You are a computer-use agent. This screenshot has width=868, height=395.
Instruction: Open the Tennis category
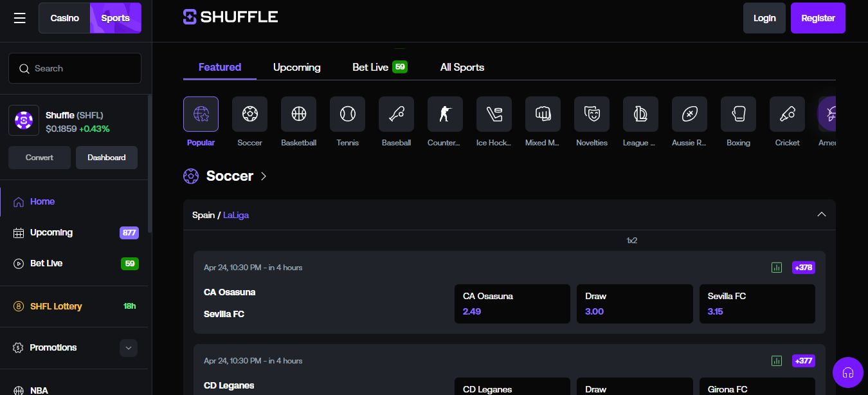pyautogui.click(x=347, y=114)
